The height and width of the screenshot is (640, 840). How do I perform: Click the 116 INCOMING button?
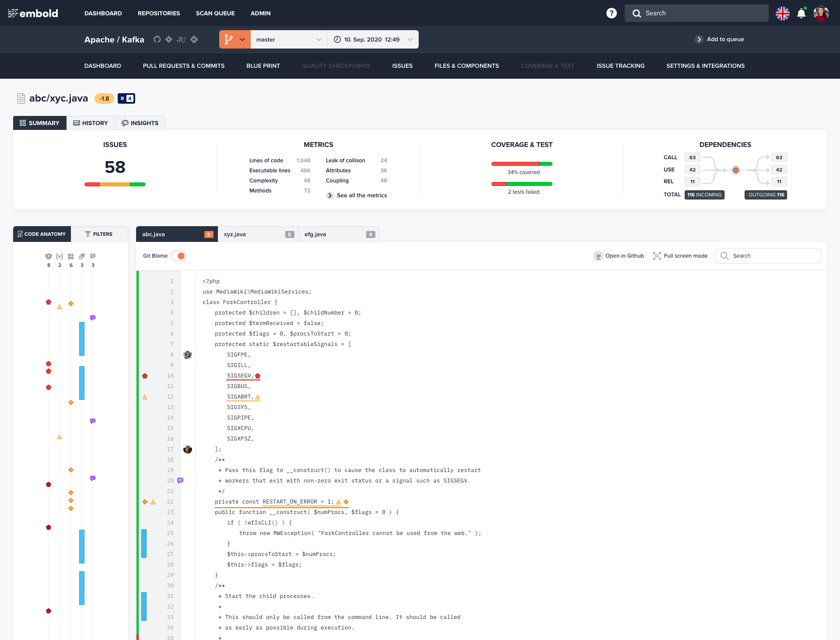(704, 195)
